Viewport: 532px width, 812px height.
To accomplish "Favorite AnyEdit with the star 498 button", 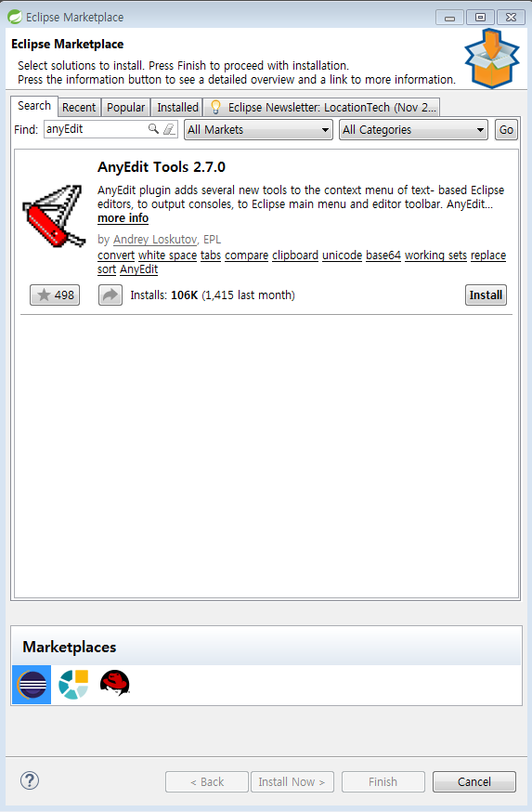I will (x=55, y=295).
